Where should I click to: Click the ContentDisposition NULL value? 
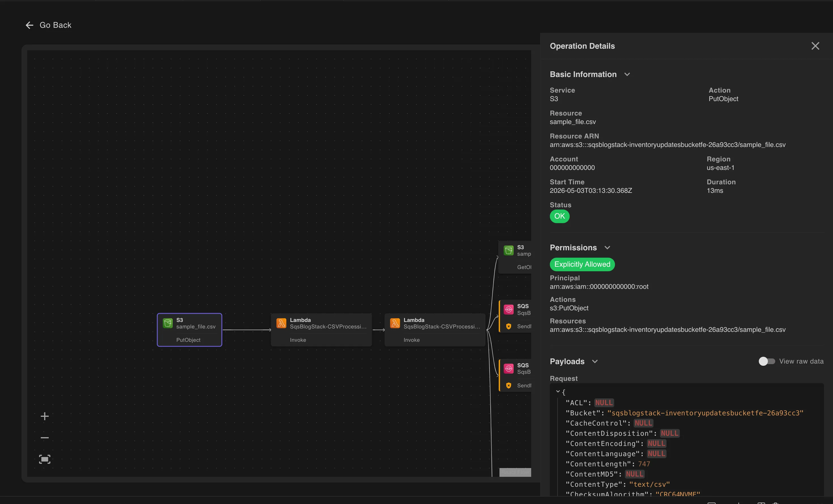pos(670,433)
